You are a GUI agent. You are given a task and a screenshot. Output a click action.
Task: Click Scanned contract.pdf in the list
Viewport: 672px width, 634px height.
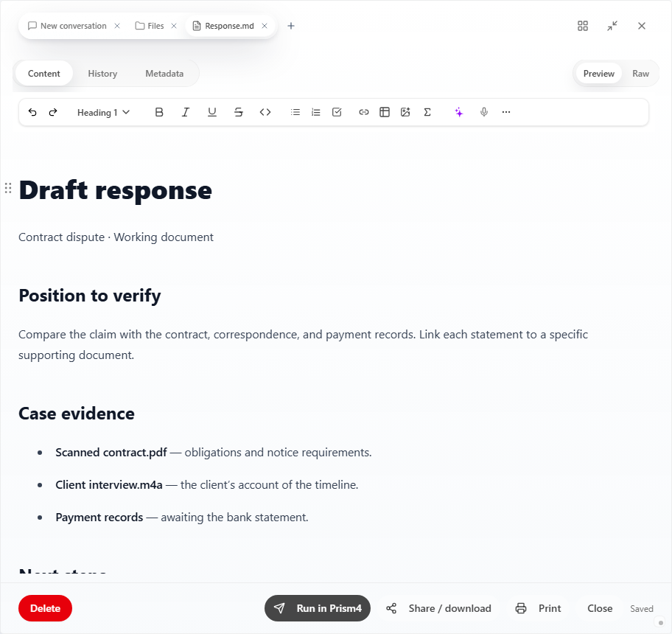pos(111,452)
